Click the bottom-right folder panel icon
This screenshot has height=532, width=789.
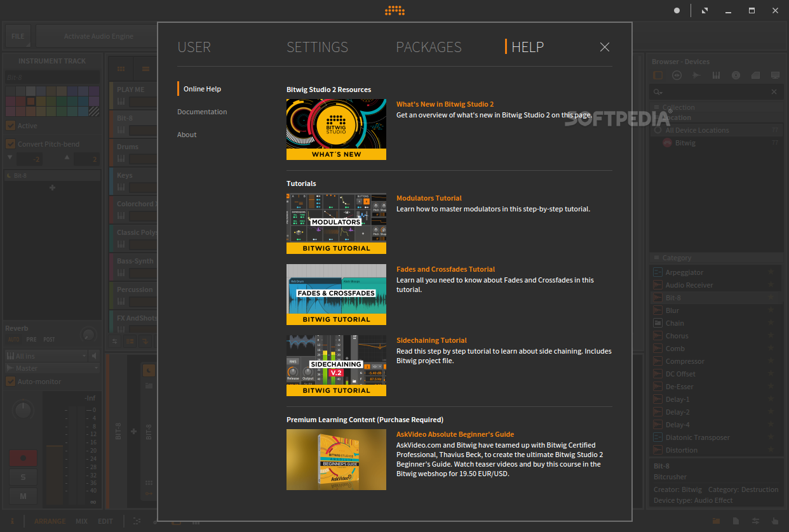[x=716, y=521]
